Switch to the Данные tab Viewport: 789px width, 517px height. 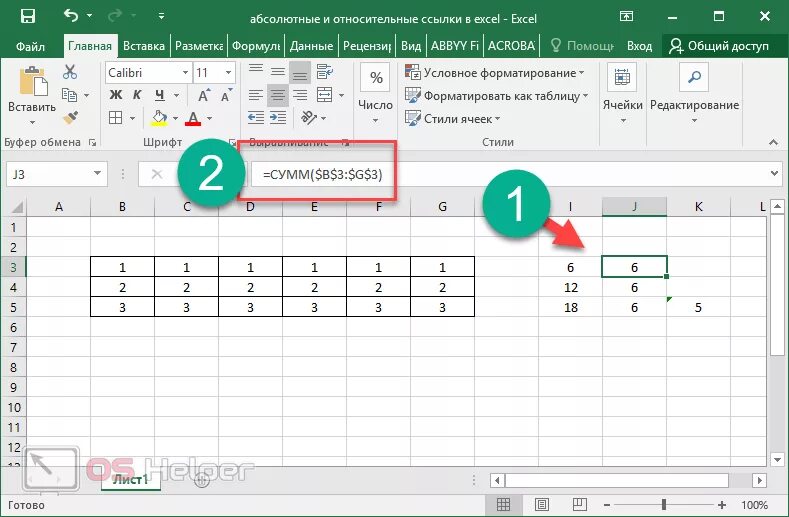tap(311, 46)
